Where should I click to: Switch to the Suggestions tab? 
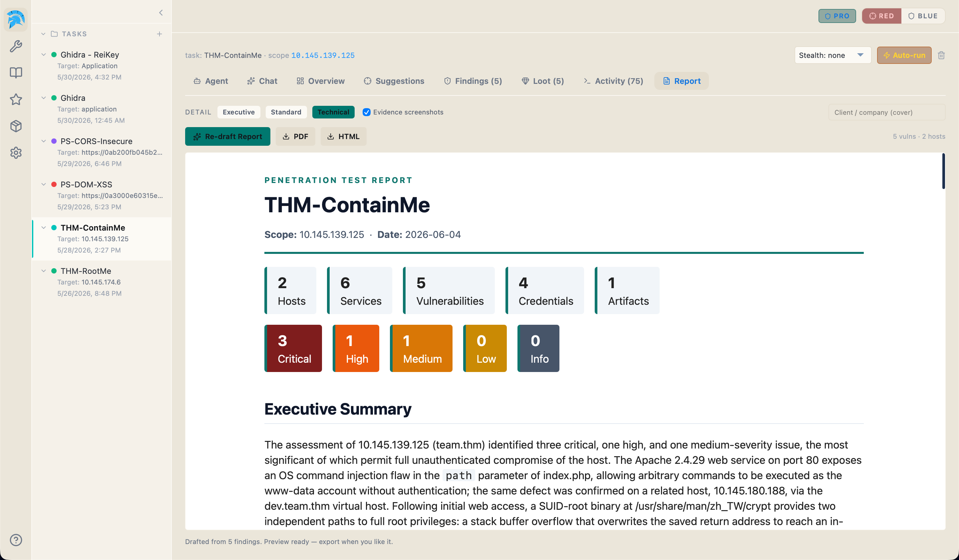click(x=394, y=81)
